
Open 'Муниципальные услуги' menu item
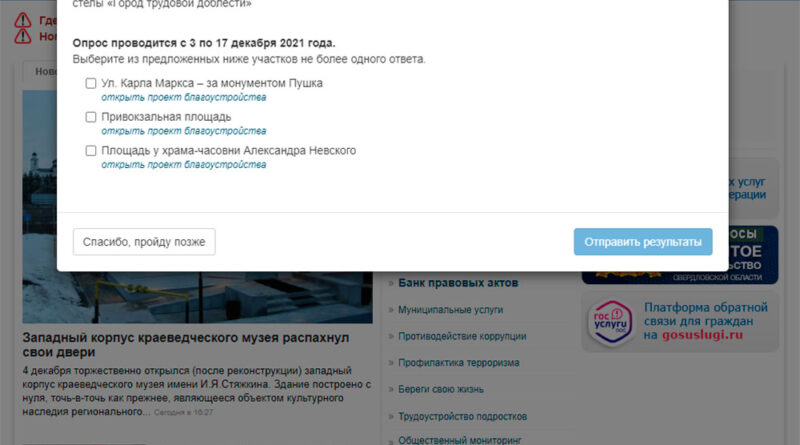point(451,310)
